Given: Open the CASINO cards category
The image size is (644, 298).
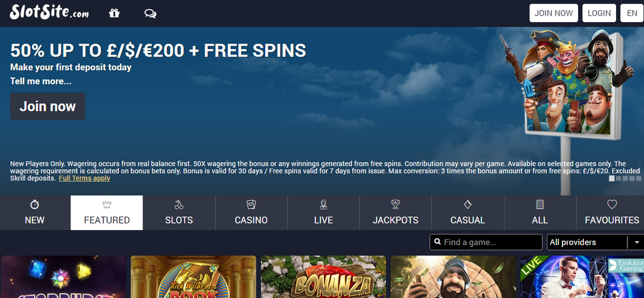Looking at the screenshot, I should point(251,213).
